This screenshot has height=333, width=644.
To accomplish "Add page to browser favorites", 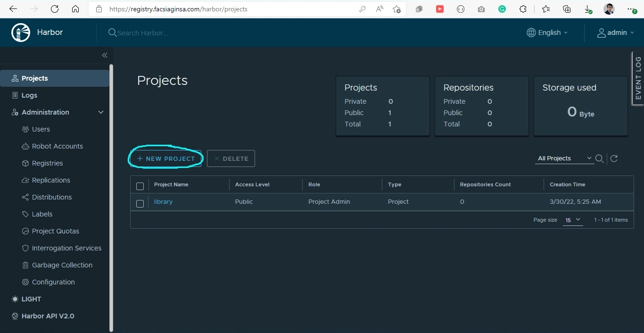I will point(396,9).
